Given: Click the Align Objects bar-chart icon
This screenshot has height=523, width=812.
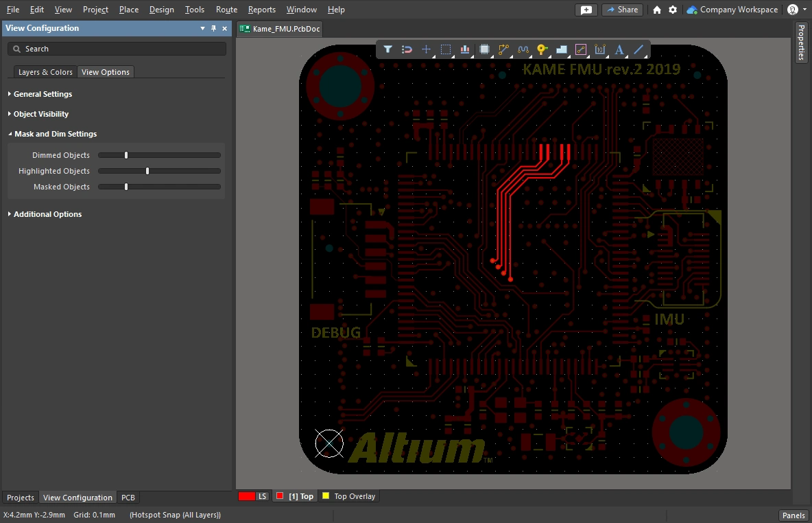Looking at the screenshot, I should click(x=465, y=49).
